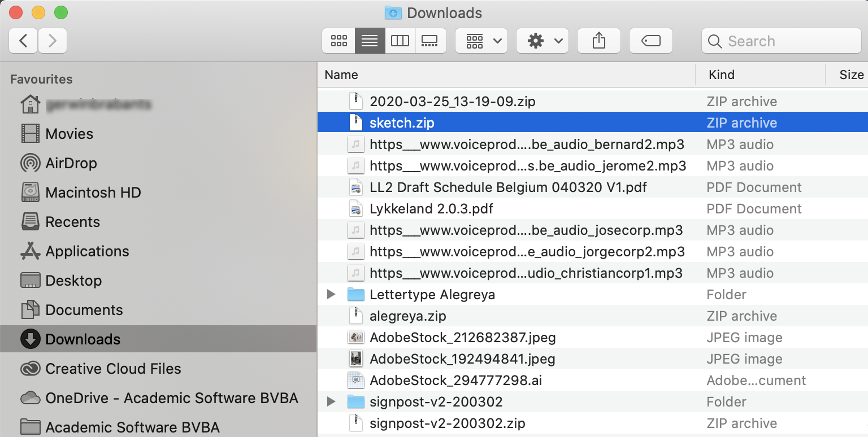Open Movies in the sidebar

click(x=158, y=134)
